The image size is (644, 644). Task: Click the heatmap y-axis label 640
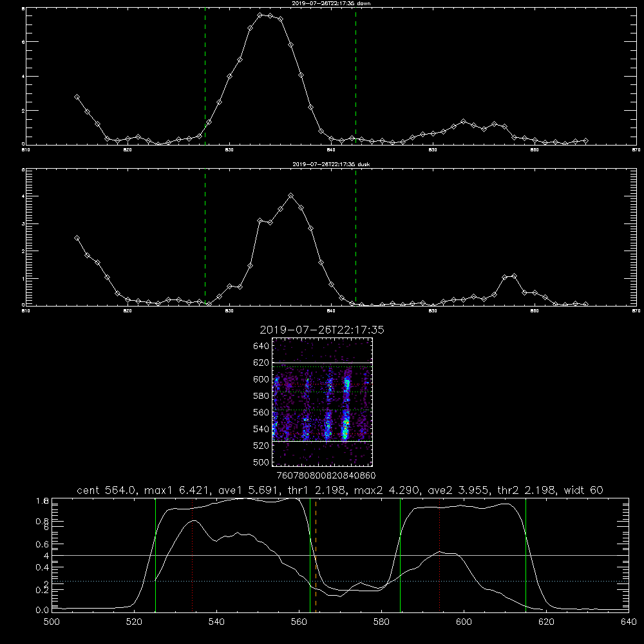(x=261, y=346)
